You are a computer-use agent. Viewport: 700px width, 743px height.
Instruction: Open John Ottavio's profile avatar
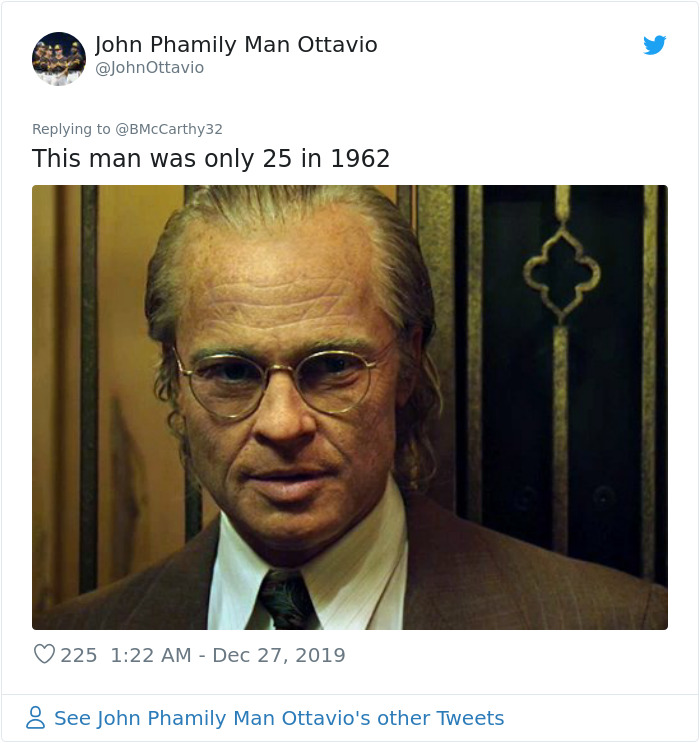click(59, 59)
